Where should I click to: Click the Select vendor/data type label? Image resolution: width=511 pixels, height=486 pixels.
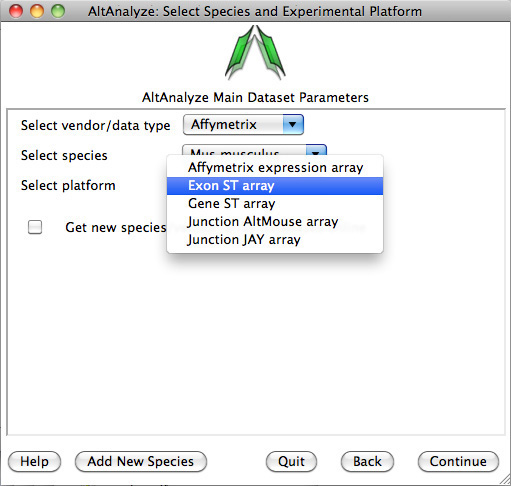(x=96, y=126)
